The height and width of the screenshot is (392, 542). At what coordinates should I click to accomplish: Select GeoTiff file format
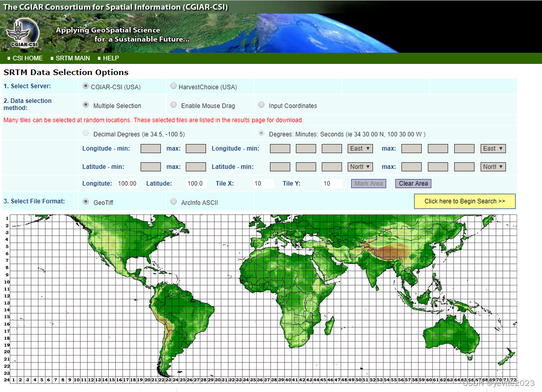coord(86,201)
